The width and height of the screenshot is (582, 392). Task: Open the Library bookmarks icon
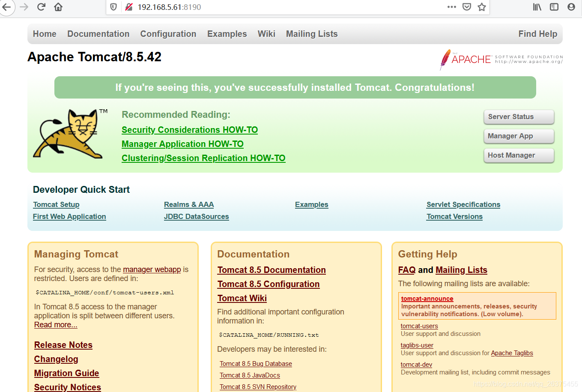[537, 7]
